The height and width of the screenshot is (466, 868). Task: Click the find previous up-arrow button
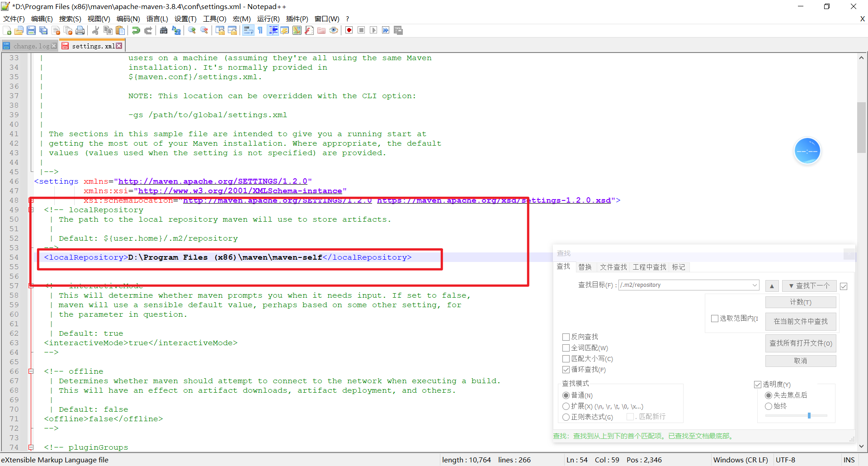click(x=772, y=285)
